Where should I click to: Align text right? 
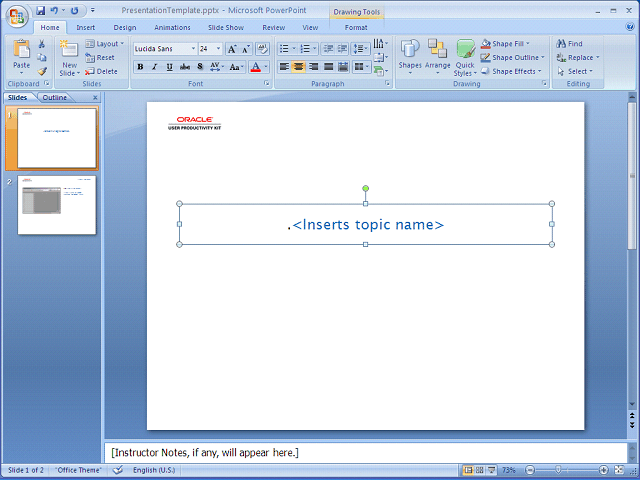pos(313,67)
